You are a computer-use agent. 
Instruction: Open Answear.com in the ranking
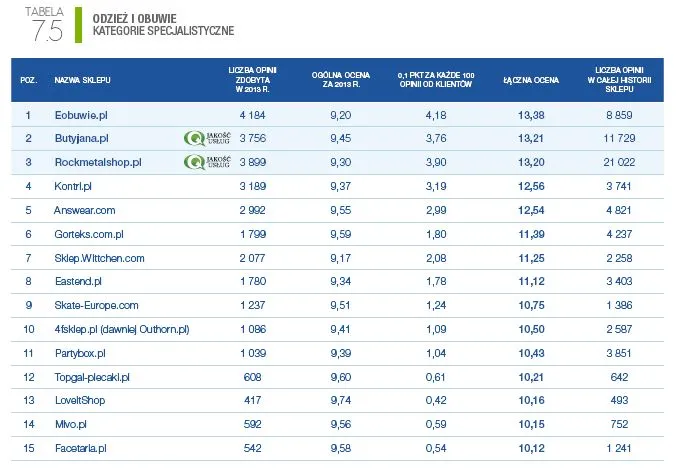pyautogui.click(x=85, y=210)
